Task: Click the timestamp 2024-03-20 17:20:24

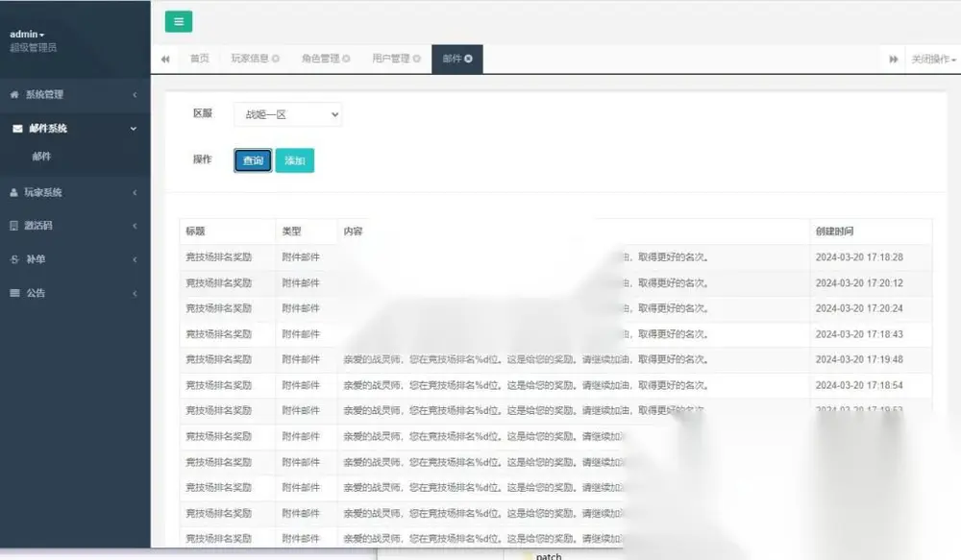Action: 859,308
